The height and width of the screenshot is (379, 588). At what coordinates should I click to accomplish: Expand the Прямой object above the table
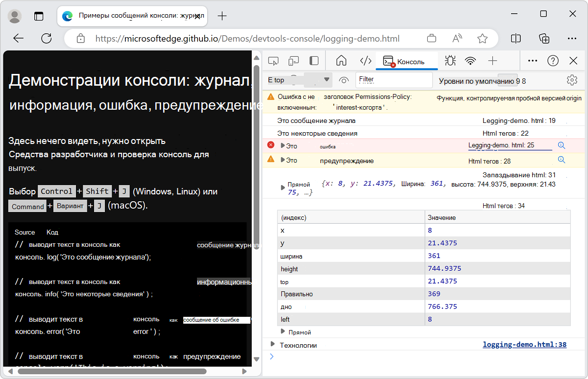coord(283,188)
